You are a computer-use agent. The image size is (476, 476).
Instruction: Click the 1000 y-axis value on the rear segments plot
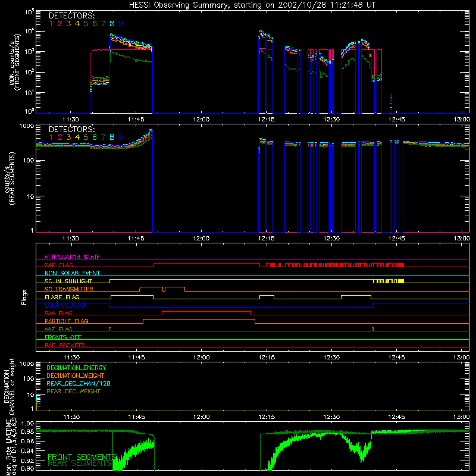27,126
